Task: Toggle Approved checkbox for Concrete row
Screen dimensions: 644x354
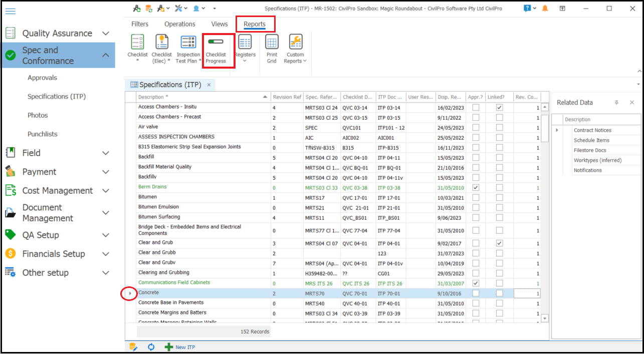Action: [x=476, y=293]
